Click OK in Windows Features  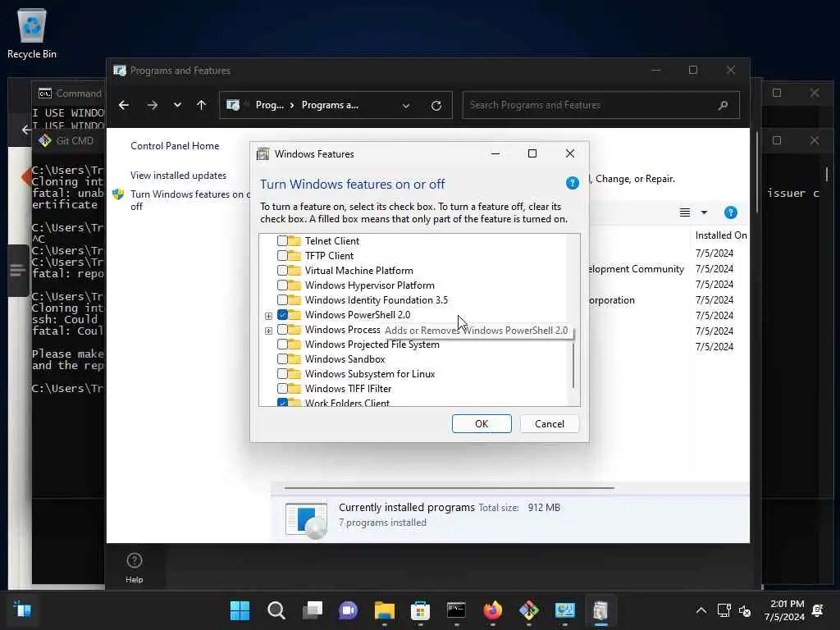pyautogui.click(x=482, y=424)
